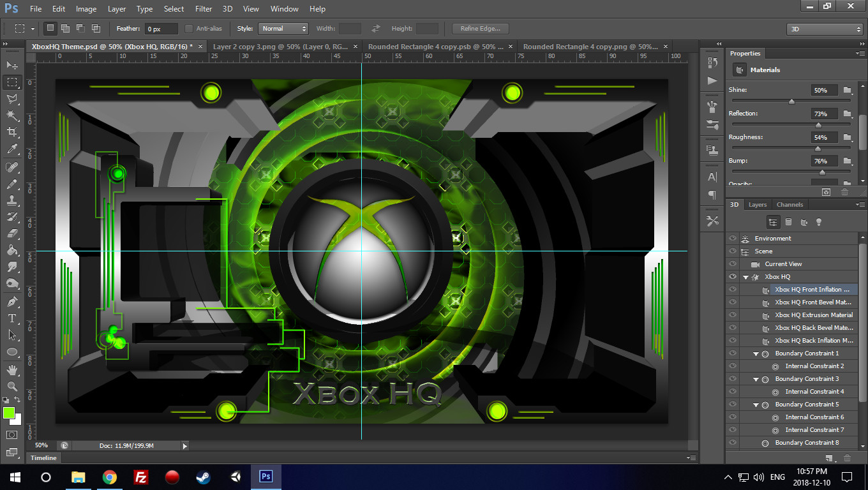Hide the Xbox HQ 3D object
The width and height of the screenshot is (868, 490).
(732, 277)
